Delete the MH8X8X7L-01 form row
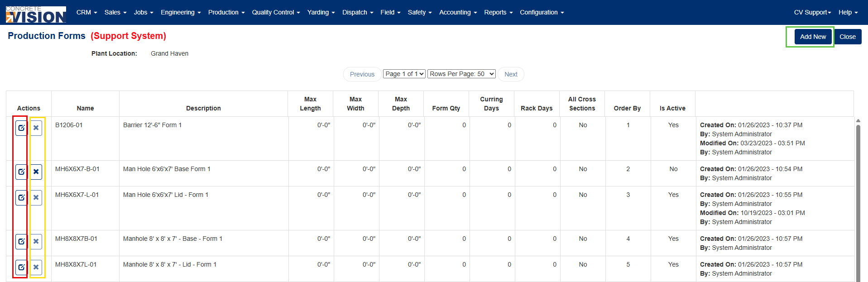 tap(36, 268)
